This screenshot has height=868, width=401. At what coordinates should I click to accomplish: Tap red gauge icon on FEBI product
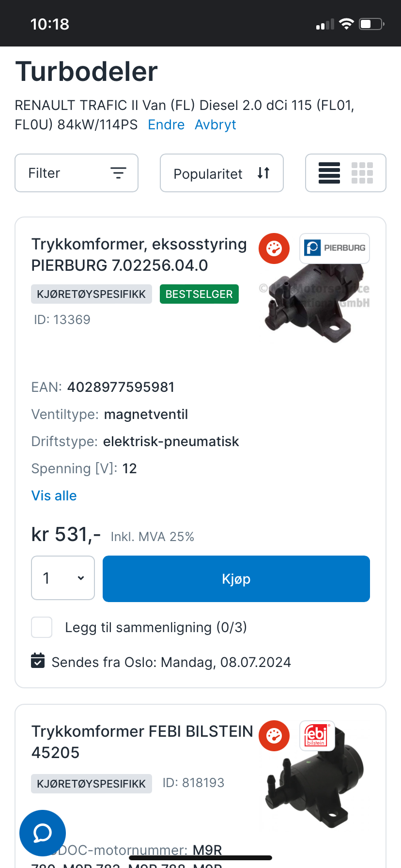coord(274,736)
